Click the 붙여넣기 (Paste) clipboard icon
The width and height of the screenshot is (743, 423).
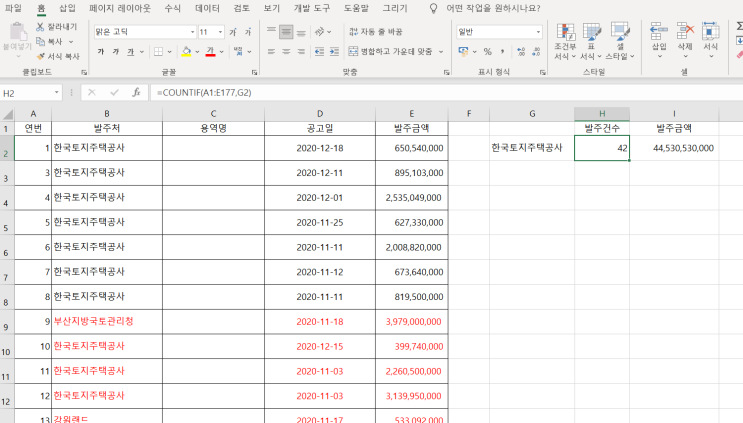tap(18, 31)
